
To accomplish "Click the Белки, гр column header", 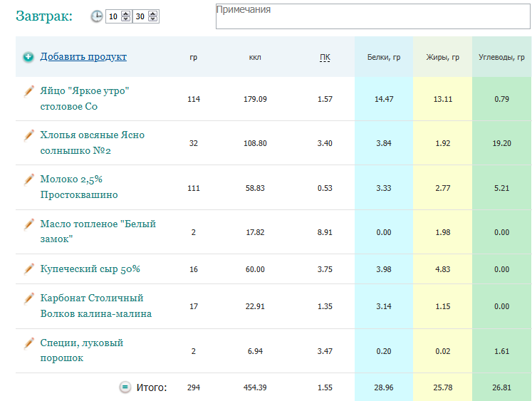I will click(384, 57).
